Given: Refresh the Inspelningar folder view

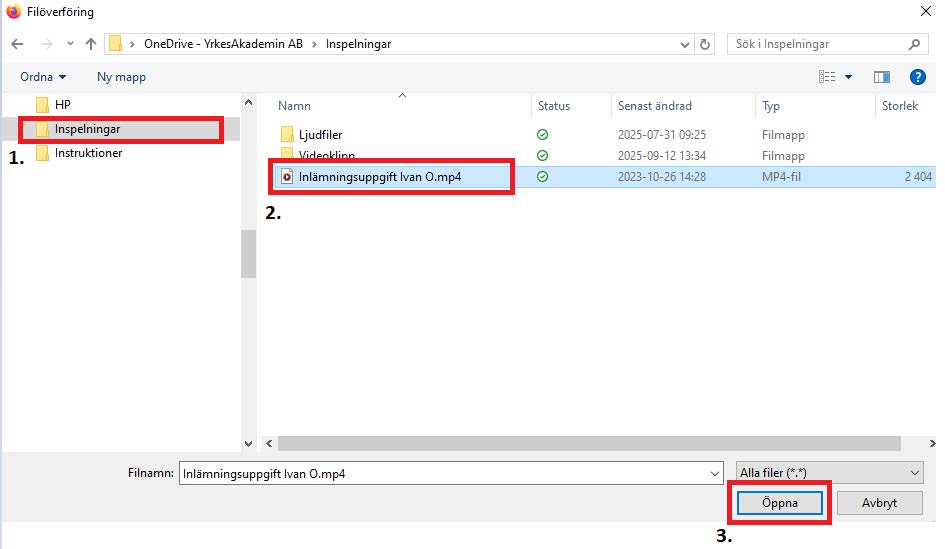Looking at the screenshot, I should point(705,44).
